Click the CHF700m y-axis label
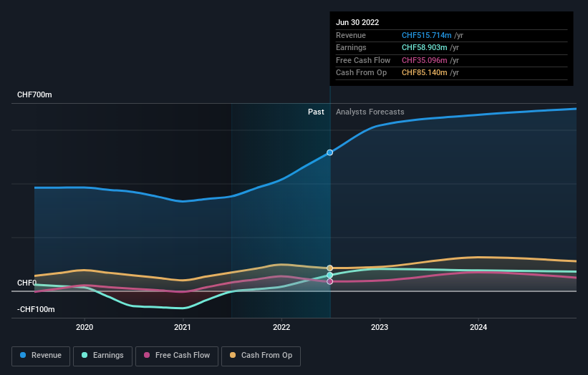The image size is (588, 375). (34, 94)
